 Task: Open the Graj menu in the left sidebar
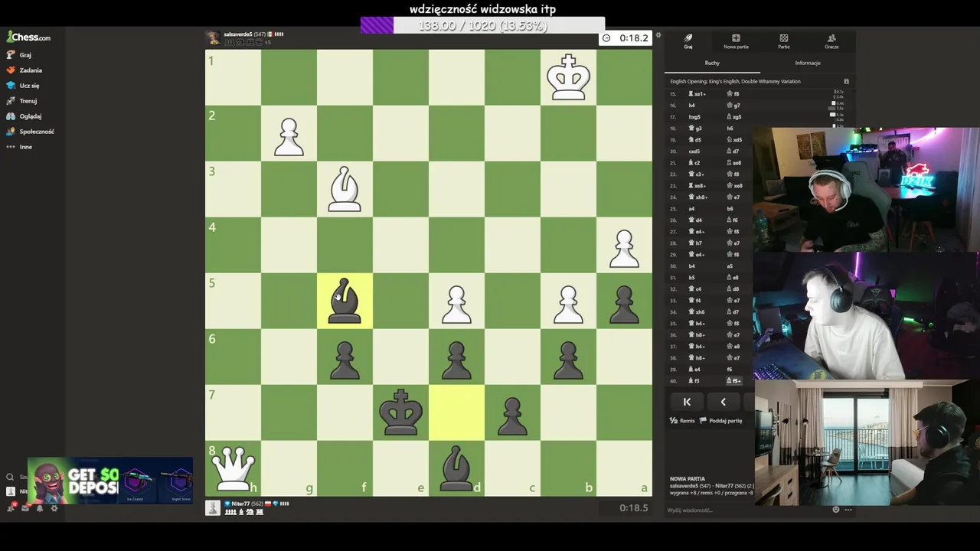[20, 55]
